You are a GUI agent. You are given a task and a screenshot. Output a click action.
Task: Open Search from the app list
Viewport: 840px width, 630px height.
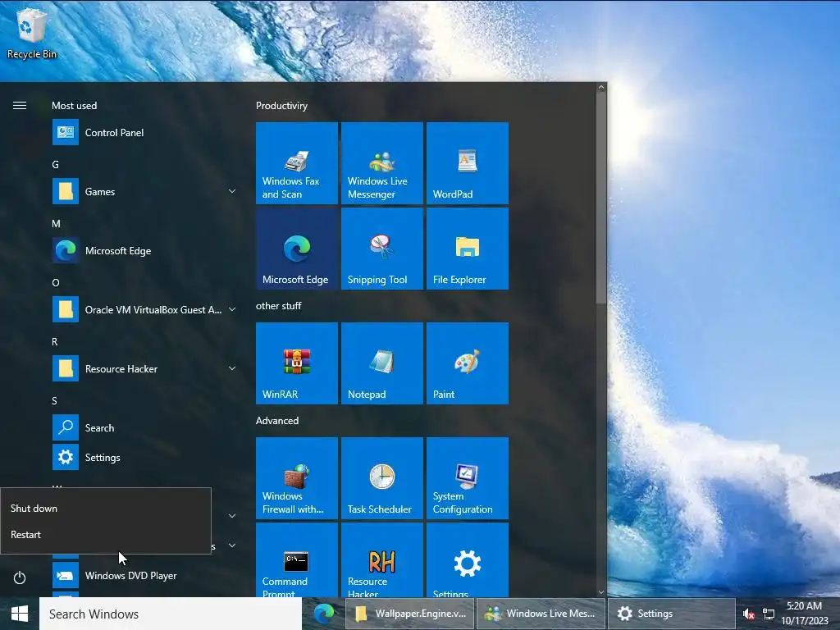click(x=144, y=427)
